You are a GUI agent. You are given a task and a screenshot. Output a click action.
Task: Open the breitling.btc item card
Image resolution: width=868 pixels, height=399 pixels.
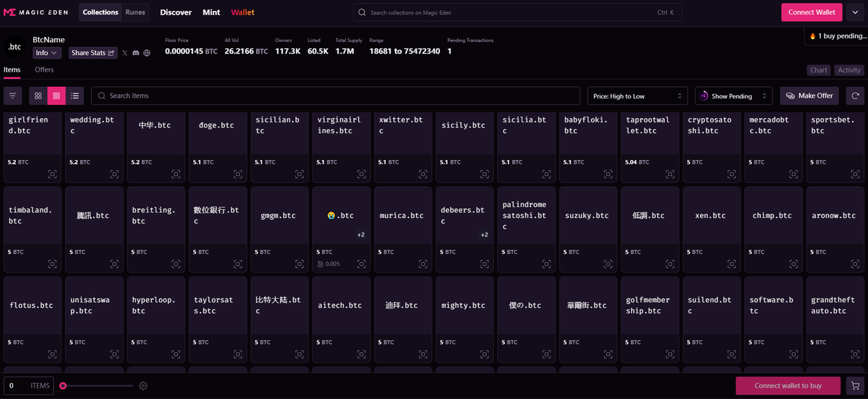[x=156, y=230]
